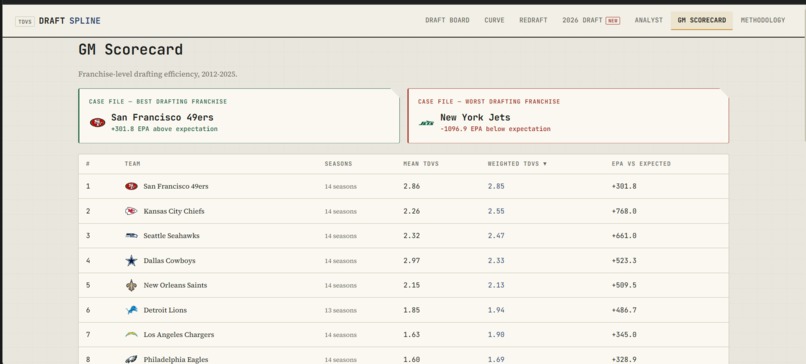The height and width of the screenshot is (364, 806).
Task: Select the Dallas Cowboys team name
Action: pyautogui.click(x=169, y=261)
